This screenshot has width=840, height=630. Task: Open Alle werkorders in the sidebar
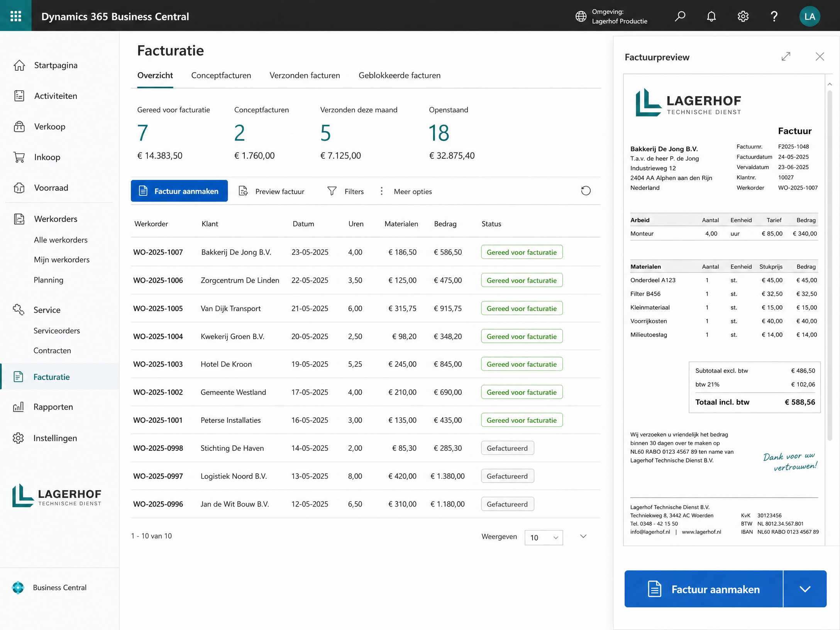tap(61, 240)
